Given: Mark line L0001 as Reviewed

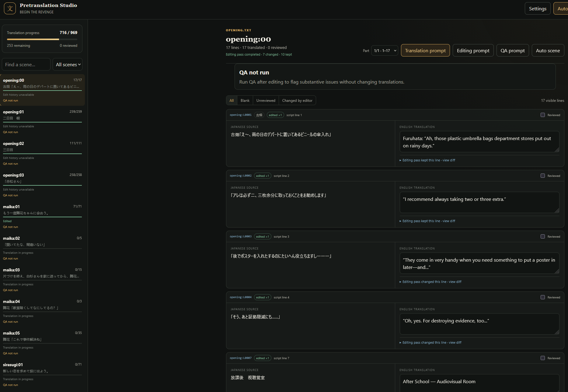Looking at the screenshot, I should click(543, 115).
